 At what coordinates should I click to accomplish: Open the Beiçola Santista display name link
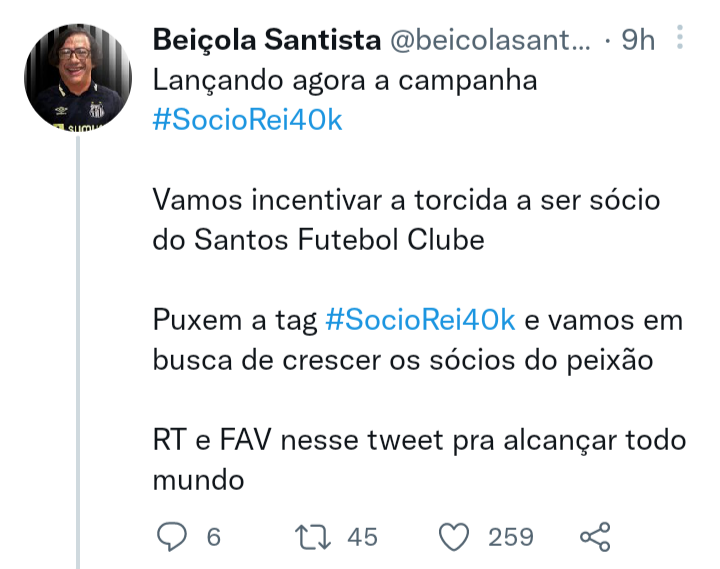click(x=267, y=39)
